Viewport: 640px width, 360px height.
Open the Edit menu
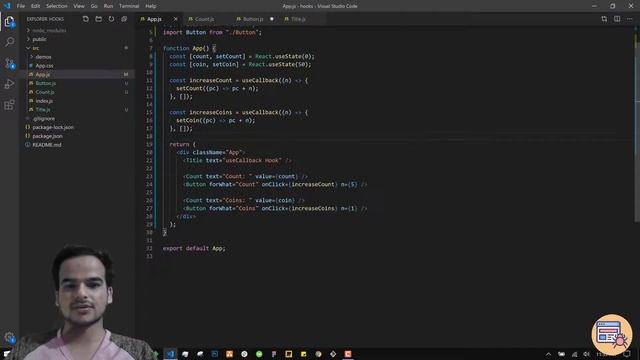[x=36, y=6]
